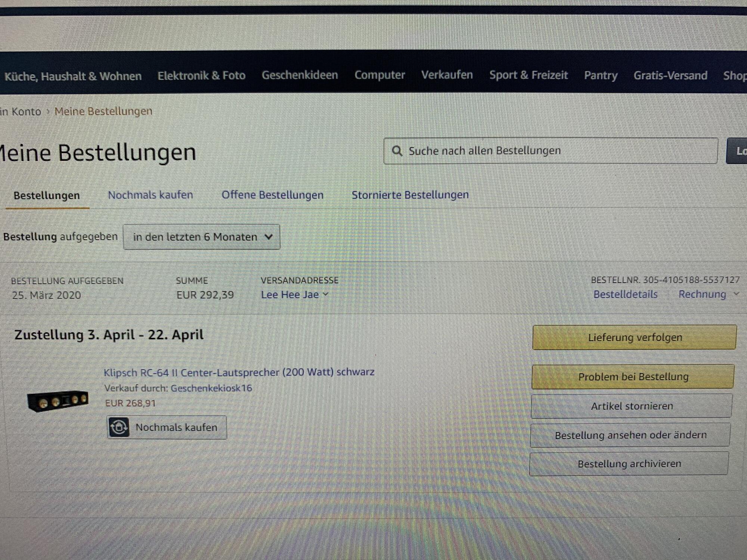Go to Sport & Freizeit category
This screenshot has width=747, height=560.
click(x=528, y=75)
